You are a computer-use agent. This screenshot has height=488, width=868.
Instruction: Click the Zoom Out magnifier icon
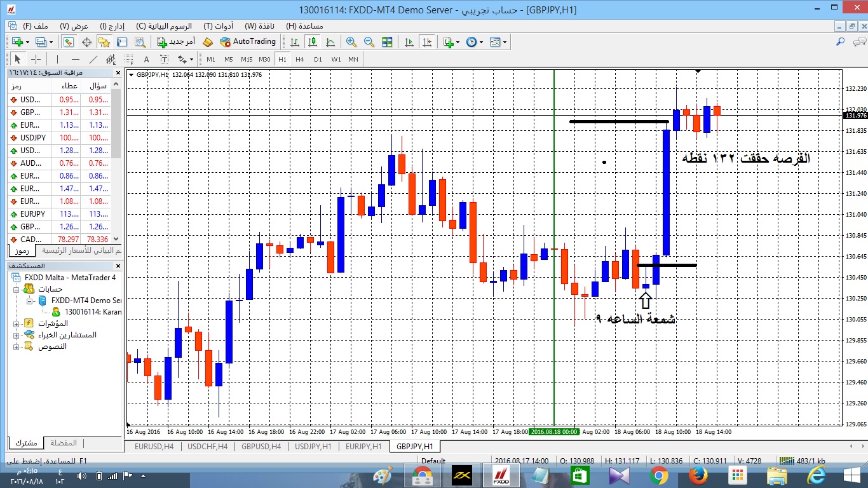pyautogui.click(x=369, y=42)
